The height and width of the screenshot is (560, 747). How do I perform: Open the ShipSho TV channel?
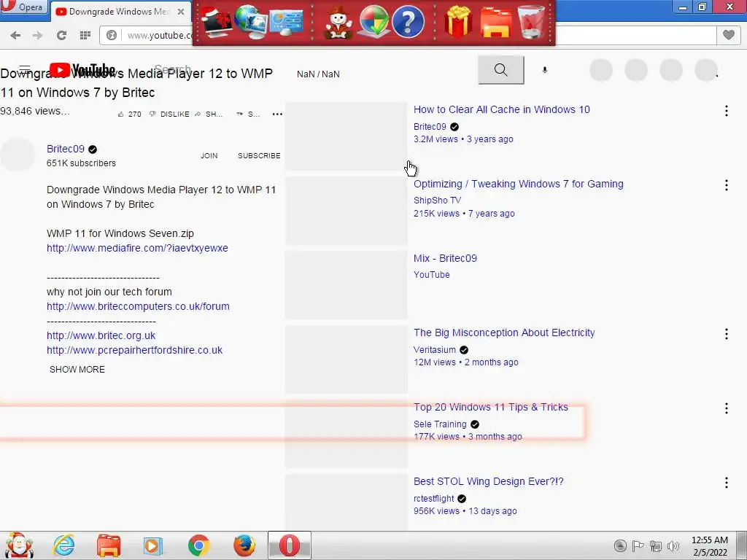point(438,201)
